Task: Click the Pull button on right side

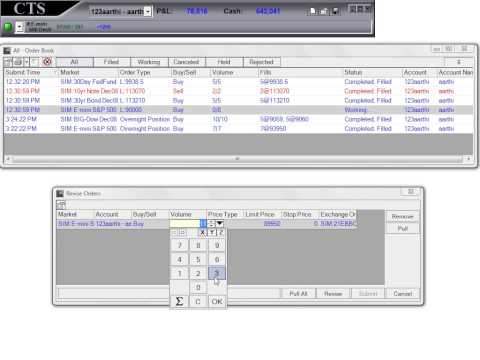Action: click(x=402, y=228)
